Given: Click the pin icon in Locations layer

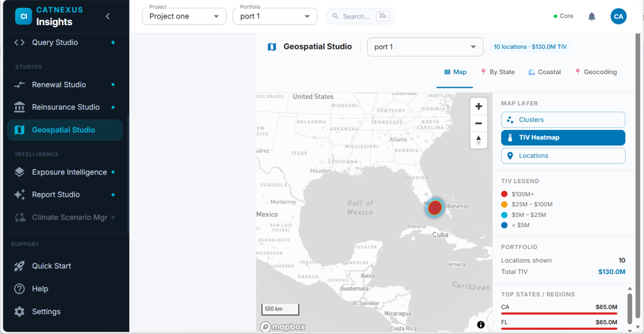Looking at the screenshot, I should [x=510, y=156].
